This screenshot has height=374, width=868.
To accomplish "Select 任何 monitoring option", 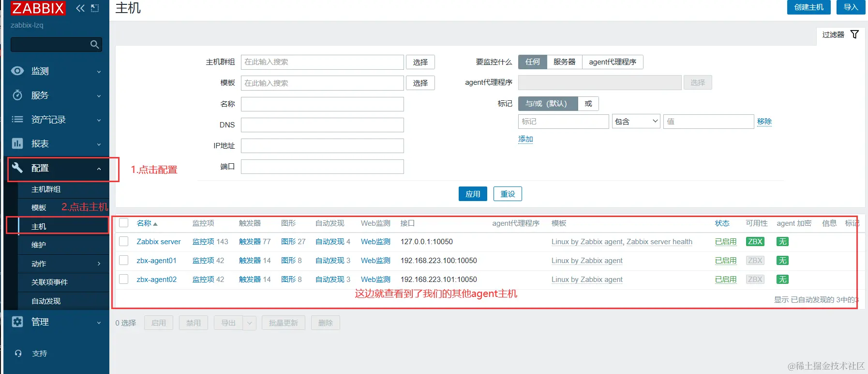I will pyautogui.click(x=533, y=62).
